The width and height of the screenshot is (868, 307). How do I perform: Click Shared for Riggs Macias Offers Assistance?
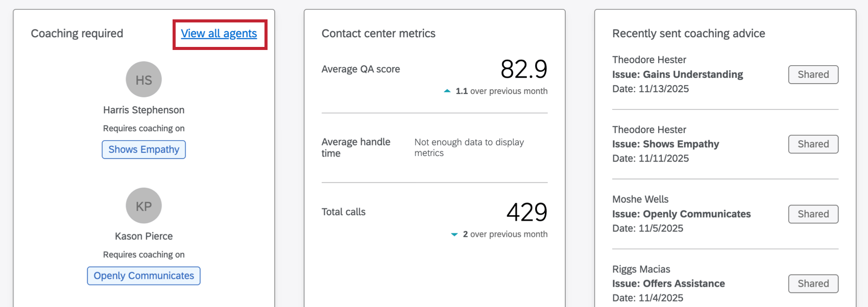[813, 284]
